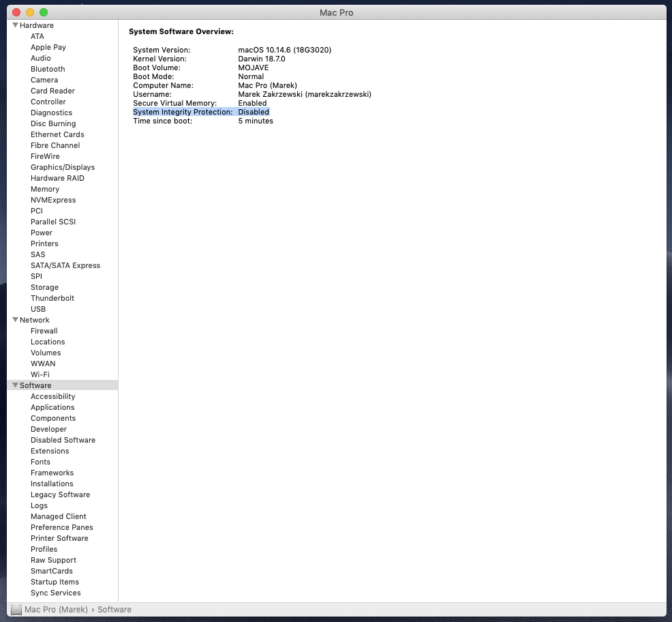672x622 pixels.
Task: Select Volumes under Network
Action: point(46,353)
